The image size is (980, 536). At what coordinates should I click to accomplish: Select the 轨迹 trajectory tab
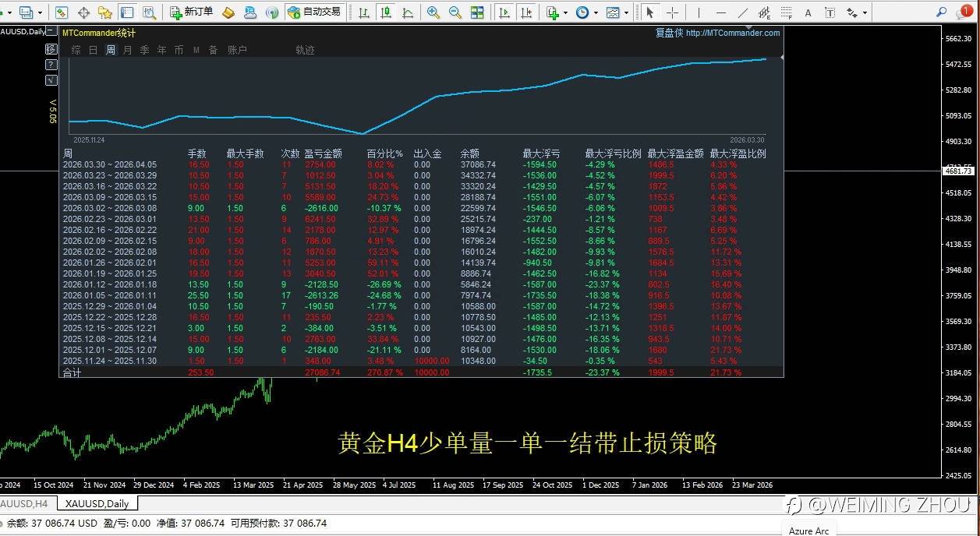point(305,50)
